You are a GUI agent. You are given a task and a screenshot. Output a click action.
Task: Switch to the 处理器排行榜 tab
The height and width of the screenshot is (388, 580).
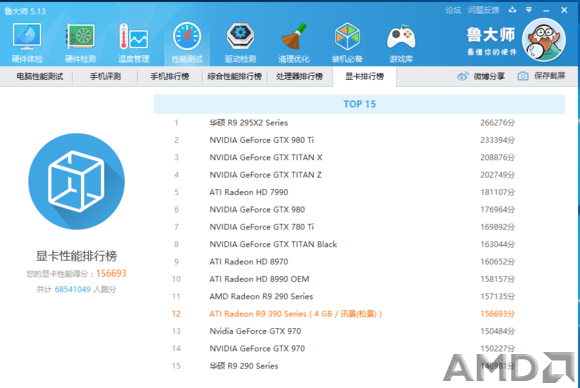point(300,76)
